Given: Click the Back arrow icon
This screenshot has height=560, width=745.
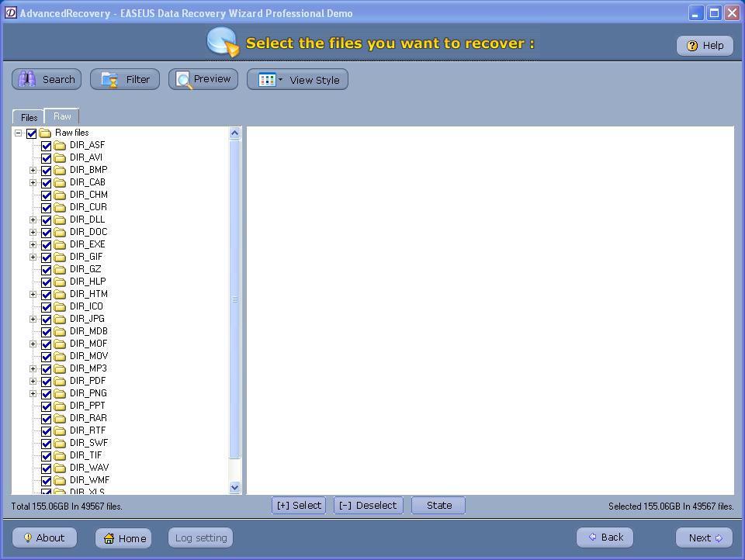Looking at the screenshot, I should 592,537.
